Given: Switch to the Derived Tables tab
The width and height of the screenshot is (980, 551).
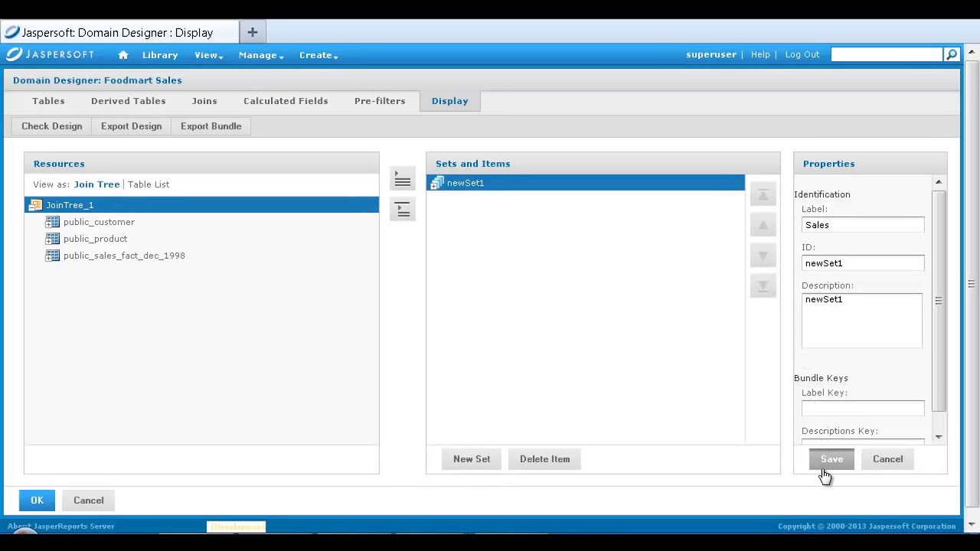Looking at the screenshot, I should [x=128, y=101].
